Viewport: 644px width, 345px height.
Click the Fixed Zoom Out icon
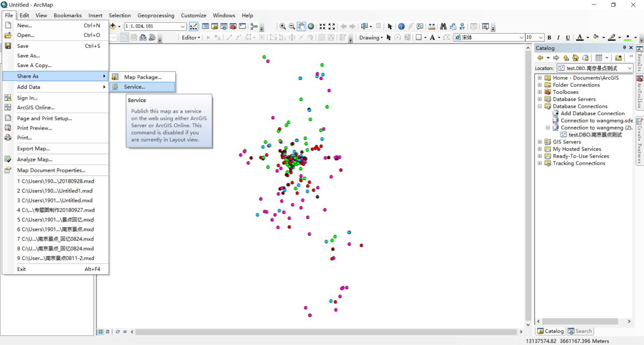click(x=332, y=26)
